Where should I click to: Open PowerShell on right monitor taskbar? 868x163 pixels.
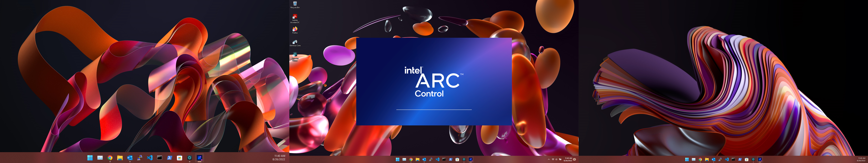[x=740, y=159]
